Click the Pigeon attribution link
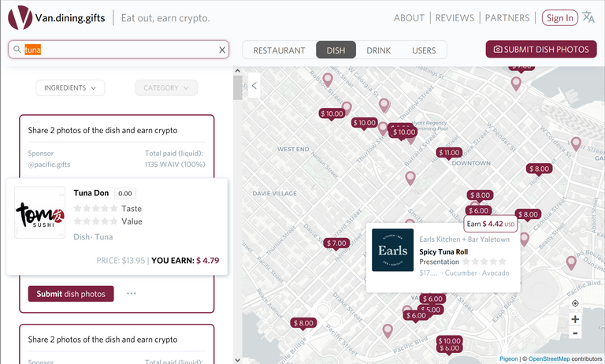Image resolution: width=605 pixels, height=364 pixels. coord(509,358)
